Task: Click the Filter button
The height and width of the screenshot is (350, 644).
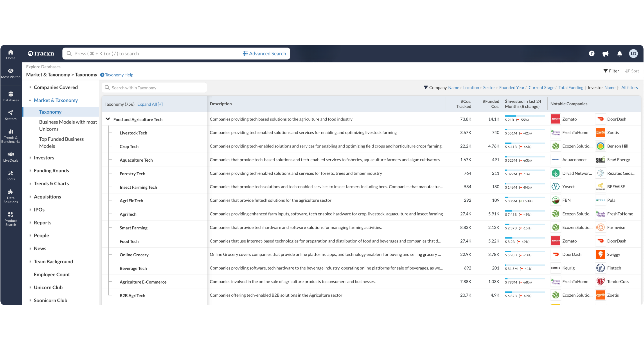Action: pyautogui.click(x=611, y=71)
